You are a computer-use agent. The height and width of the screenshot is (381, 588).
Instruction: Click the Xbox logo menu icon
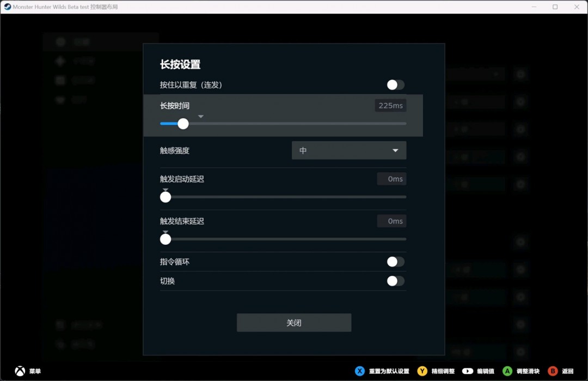click(x=20, y=371)
